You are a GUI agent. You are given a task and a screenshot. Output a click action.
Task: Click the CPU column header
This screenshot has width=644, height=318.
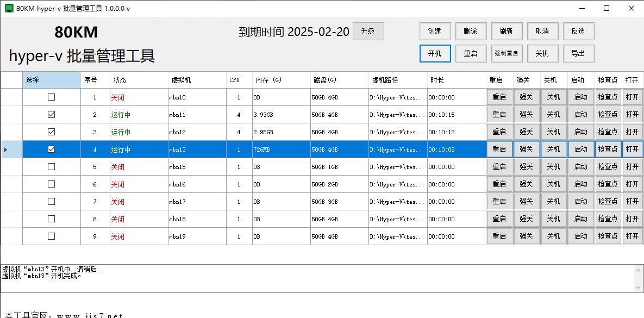(x=239, y=80)
